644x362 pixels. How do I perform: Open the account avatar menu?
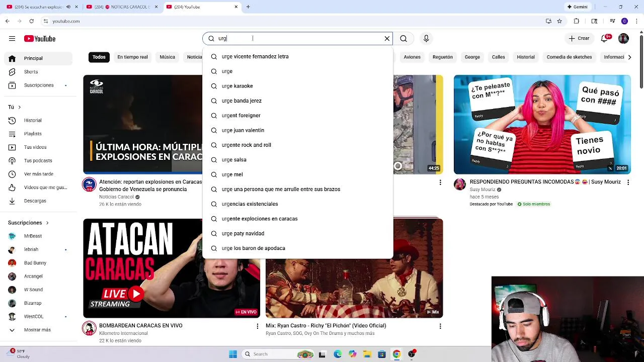pos(623,38)
